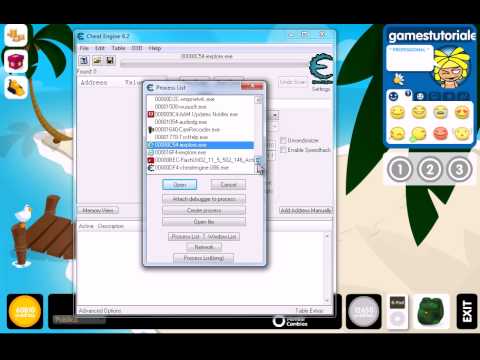Click the Memory View button
Viewport: 480px width, 360px height.
[x=98, y=210]
